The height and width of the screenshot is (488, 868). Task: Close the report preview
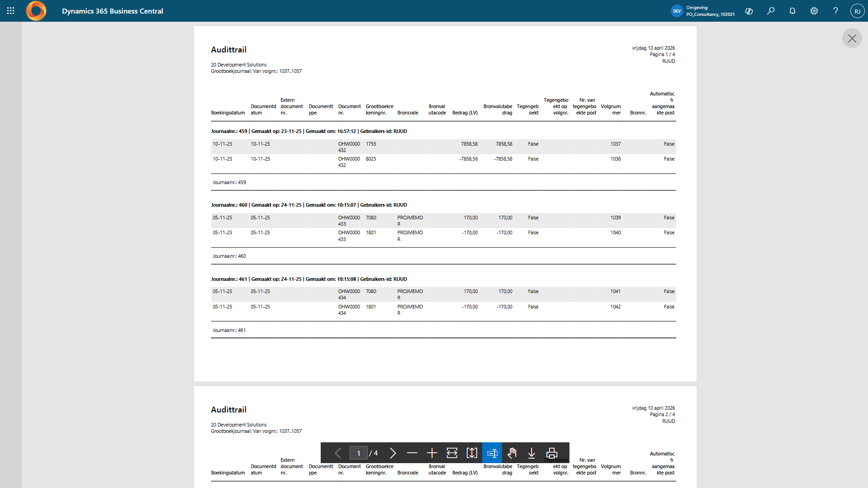(852, 38)
